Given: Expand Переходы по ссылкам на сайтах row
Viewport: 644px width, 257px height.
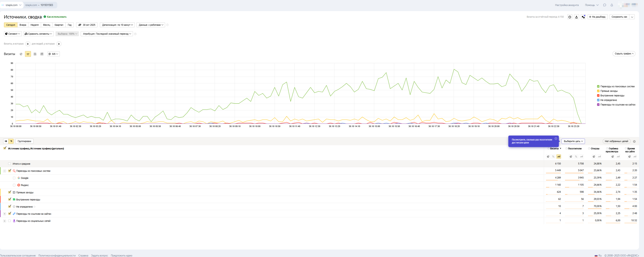Looking at the screenshot, I should (5, 214).
